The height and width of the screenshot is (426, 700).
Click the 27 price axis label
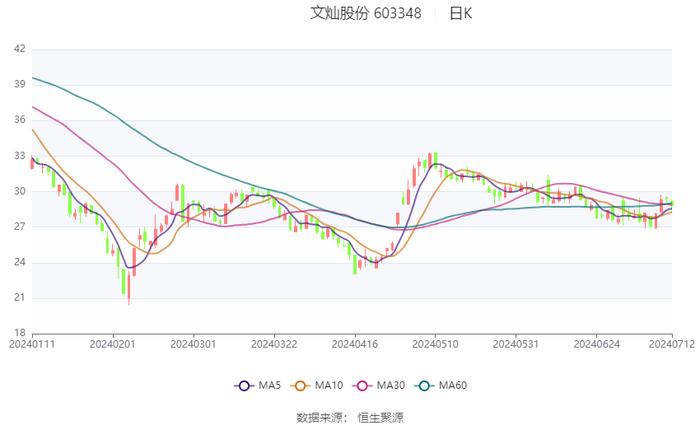coord(20,226)
